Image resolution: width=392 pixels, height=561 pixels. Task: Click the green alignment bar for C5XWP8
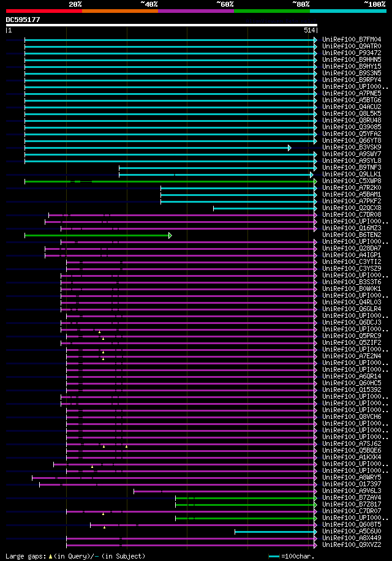(x=171, y=182)
